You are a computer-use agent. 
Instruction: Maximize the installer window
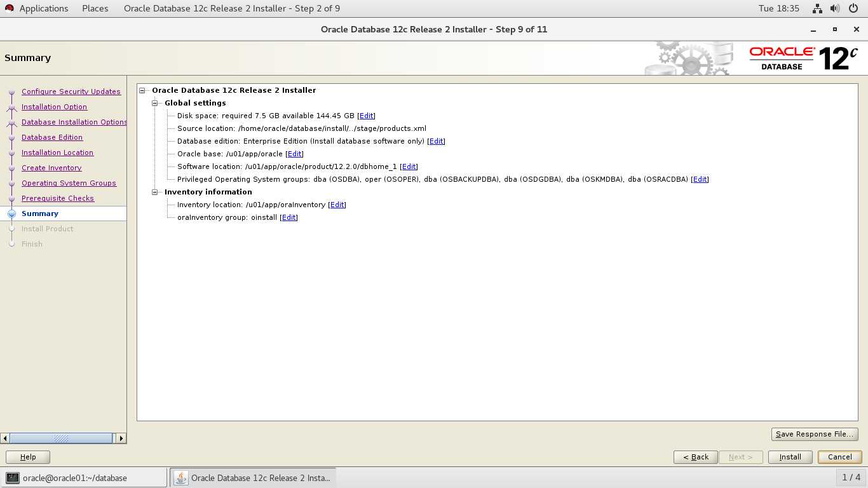click(x=835, y=29)
